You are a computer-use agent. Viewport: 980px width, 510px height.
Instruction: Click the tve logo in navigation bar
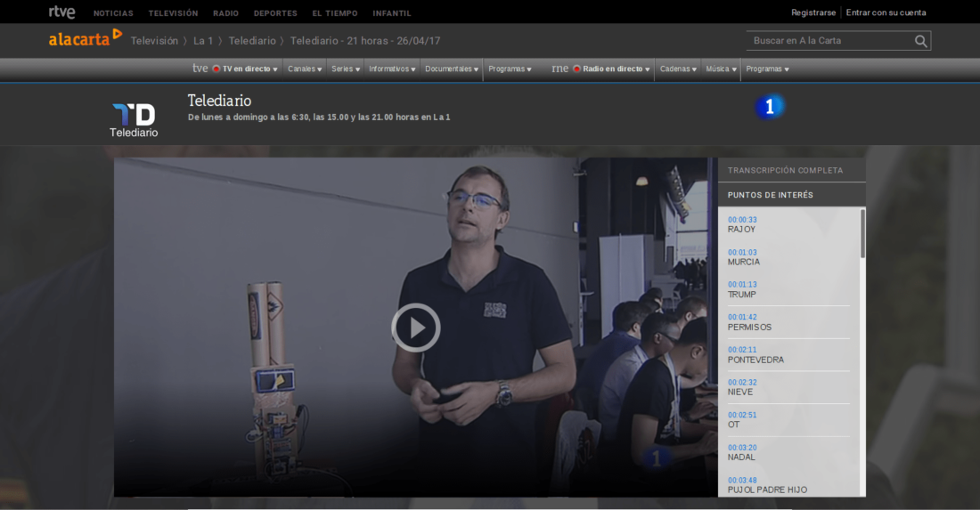coord(200,69)
